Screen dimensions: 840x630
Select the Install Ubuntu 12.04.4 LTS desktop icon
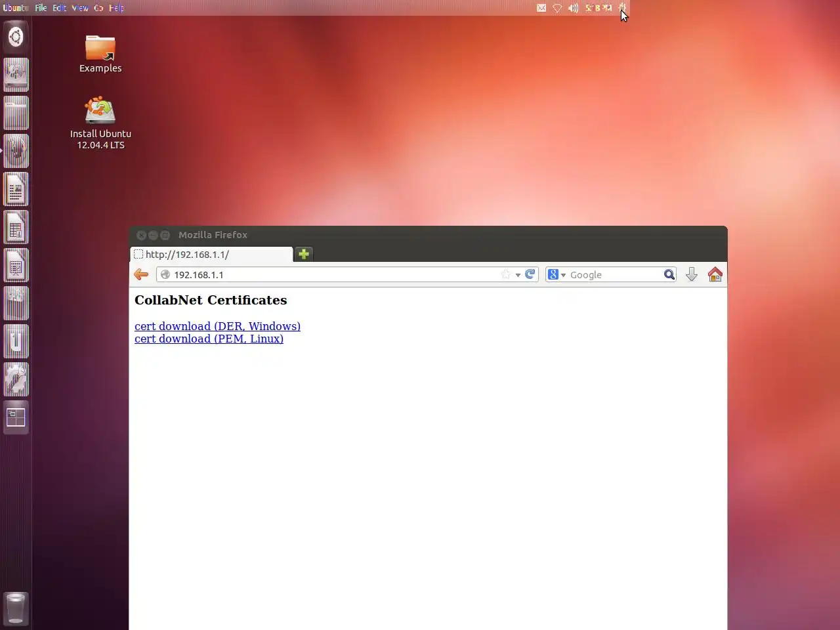click(x=100, y=123)
